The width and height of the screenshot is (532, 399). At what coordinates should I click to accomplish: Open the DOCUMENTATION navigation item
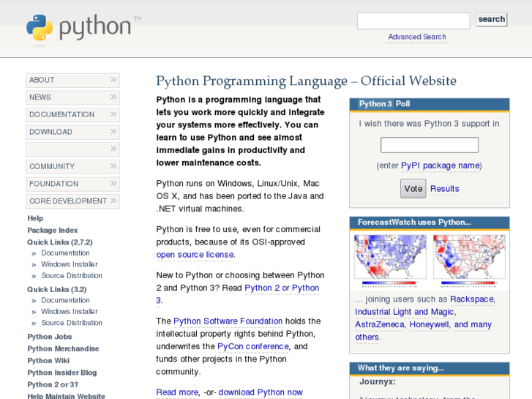tap(61, 115)
